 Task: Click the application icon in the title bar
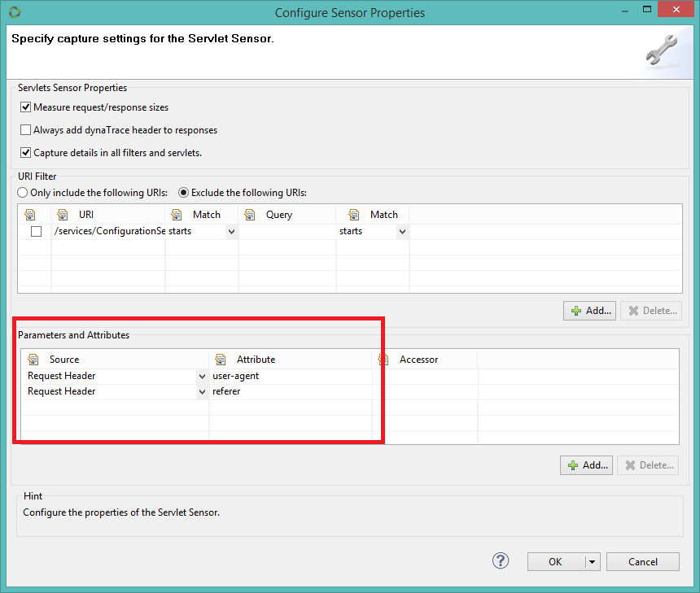coord(13,12)
